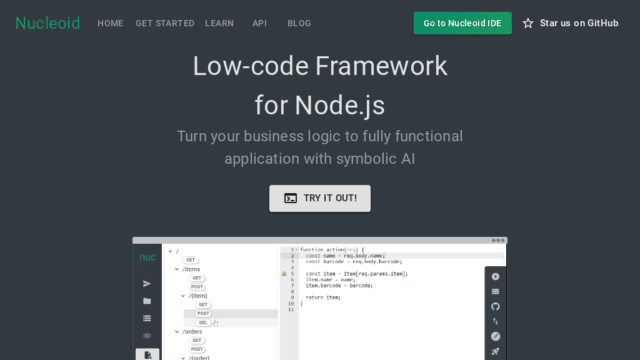
Task: Open the LEARN navigation item
Action: click(219, 23)
